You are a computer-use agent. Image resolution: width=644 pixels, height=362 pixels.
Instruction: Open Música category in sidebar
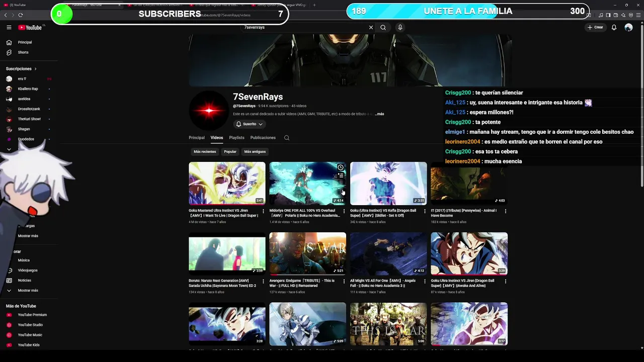(x=24, y=260)
